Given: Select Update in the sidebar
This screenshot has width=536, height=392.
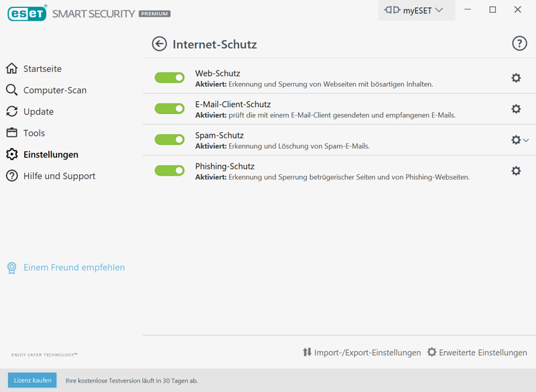Looking at the screenshot, I should 38,112.
